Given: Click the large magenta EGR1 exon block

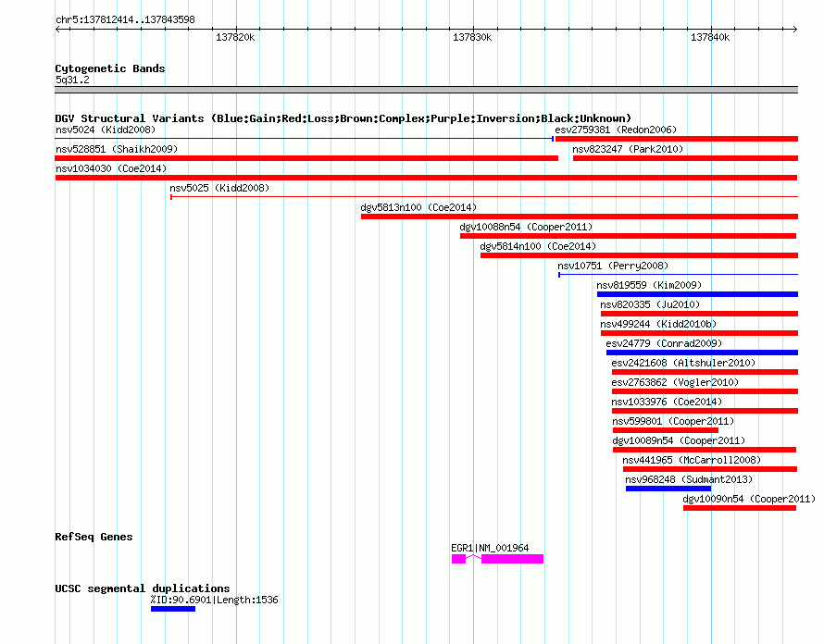Looking at the screenshot, I should click(x=512, y=559).
